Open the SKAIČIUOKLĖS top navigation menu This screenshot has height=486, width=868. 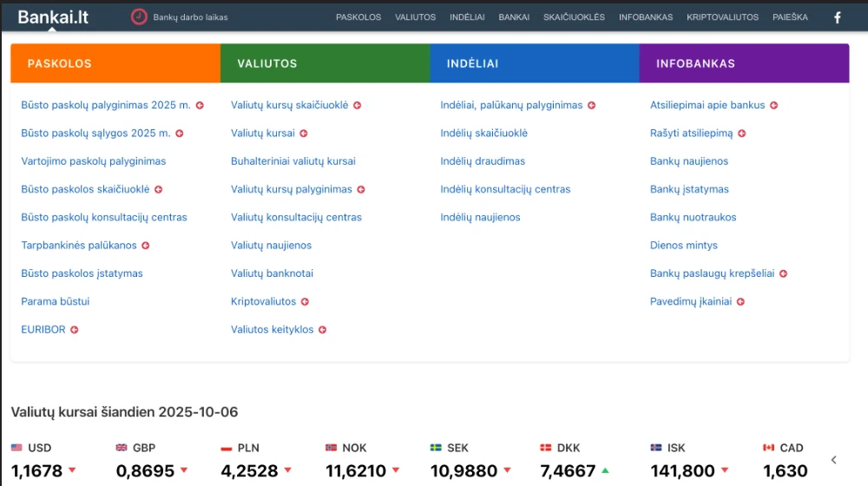574,17
